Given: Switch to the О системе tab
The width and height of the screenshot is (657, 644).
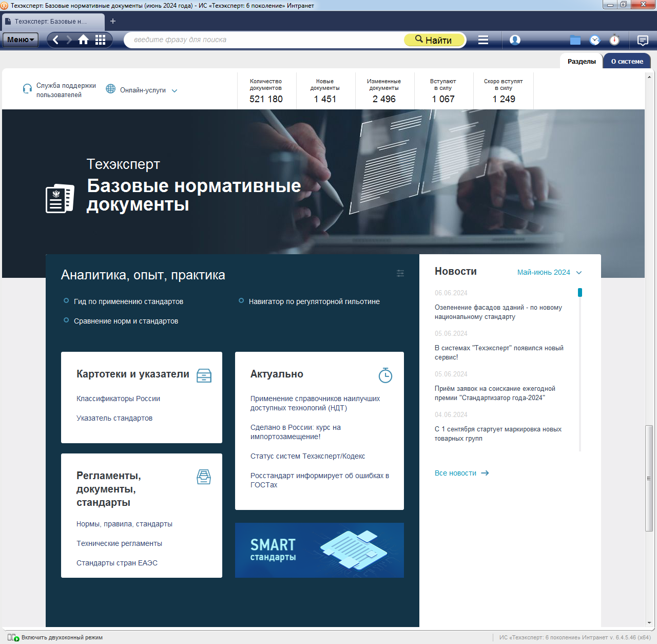Looking at the screenshot, I should pyautogui.click(x=627, y=61).
